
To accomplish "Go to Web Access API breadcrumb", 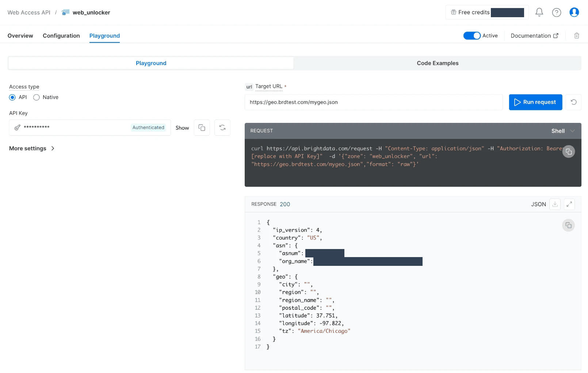I will 29,12.
